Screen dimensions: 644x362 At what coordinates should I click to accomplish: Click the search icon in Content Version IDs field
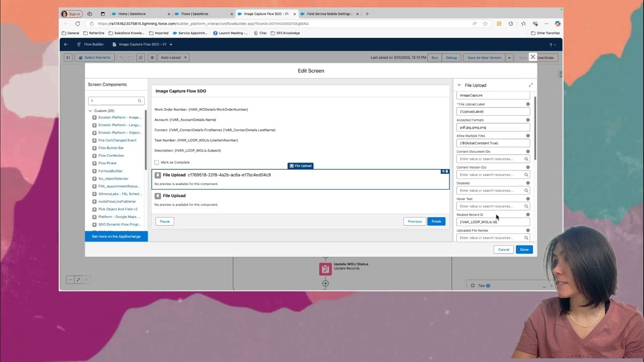coord(526,174)
